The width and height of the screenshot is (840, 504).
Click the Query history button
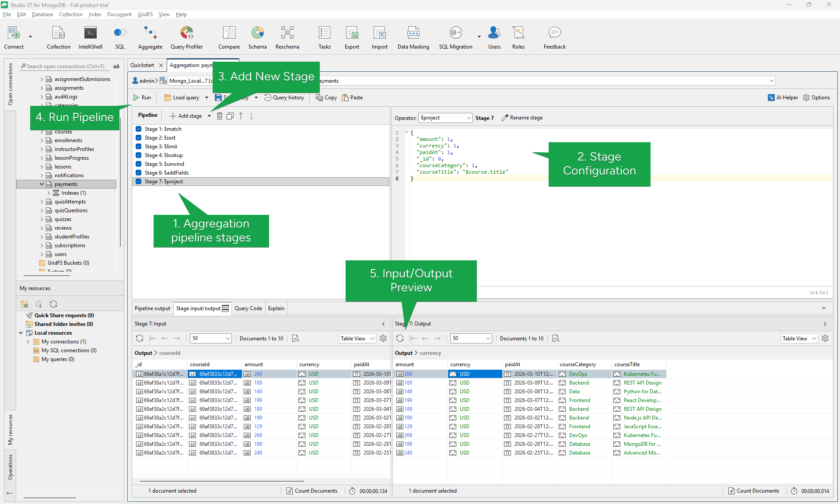[284, 98]
